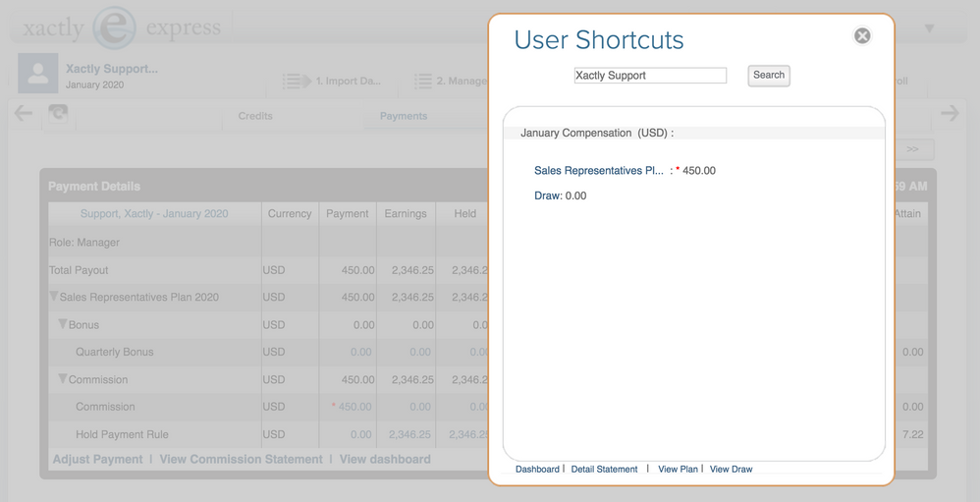Open View Commission Statement link
The height and width of the screenshot is (502, 980).
pos(242,459)
